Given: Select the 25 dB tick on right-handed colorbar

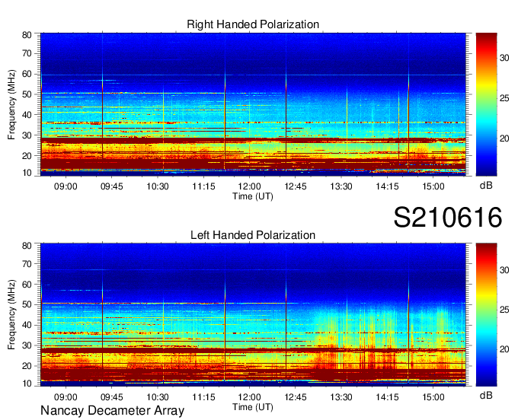Looking at the screenshot, I should (x=504, y=98).
